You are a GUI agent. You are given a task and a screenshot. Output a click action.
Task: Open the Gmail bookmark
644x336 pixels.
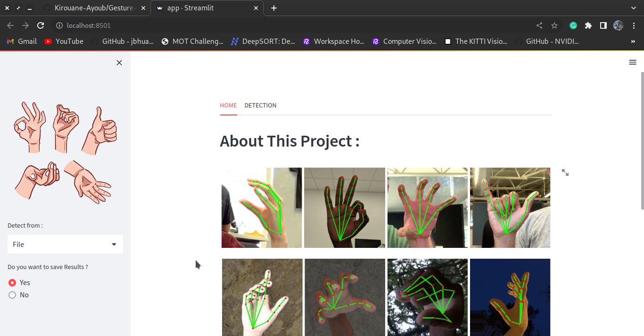point(21,41)
